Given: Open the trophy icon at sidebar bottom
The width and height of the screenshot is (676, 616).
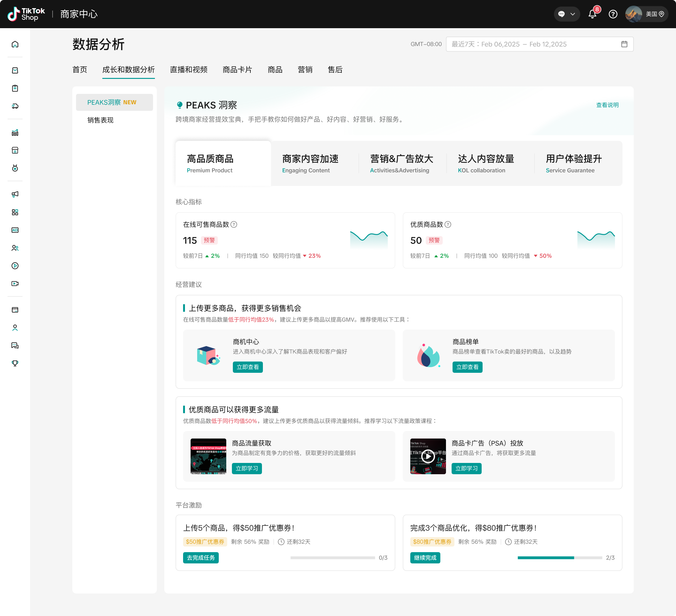Looking at the screenshot, I should (x=15, y=363).
